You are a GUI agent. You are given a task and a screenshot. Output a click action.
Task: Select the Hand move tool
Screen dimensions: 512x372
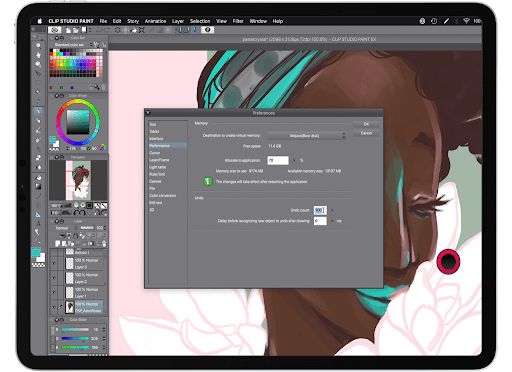click(38, 55)
